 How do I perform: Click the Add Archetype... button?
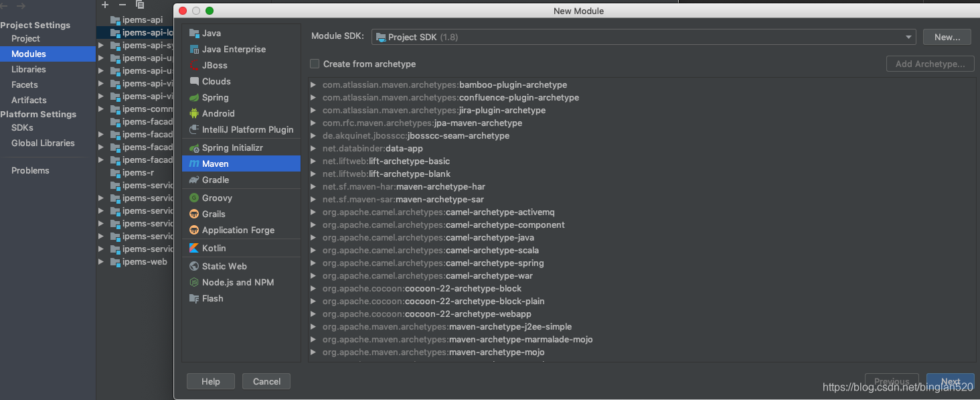click(930, 64)
